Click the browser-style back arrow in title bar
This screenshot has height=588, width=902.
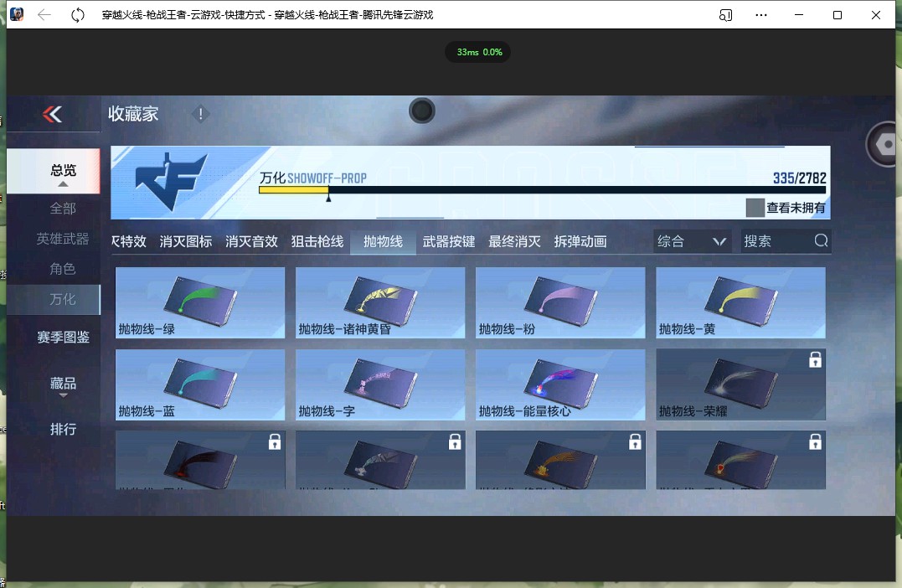(44, 15)
